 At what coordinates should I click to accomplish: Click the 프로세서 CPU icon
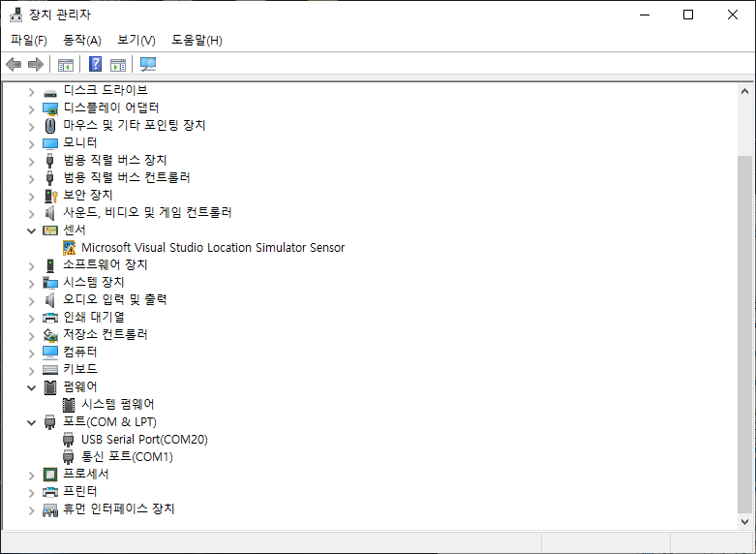point(50,475)
